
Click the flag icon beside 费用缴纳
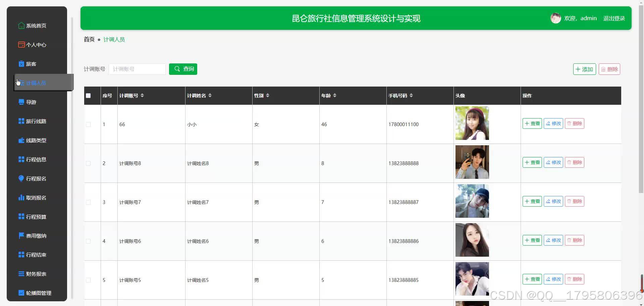tap(21, 236)
